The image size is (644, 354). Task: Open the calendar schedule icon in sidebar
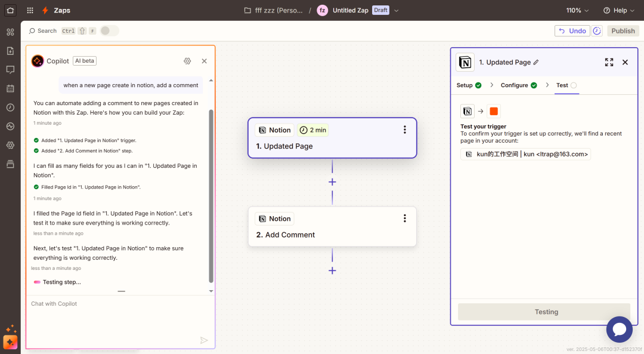[10, 88]
